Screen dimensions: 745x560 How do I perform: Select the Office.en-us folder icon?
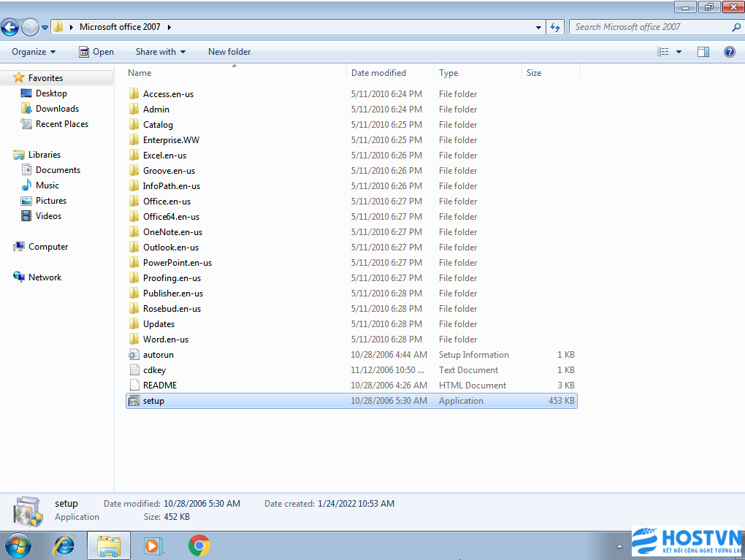coord(134,202)
